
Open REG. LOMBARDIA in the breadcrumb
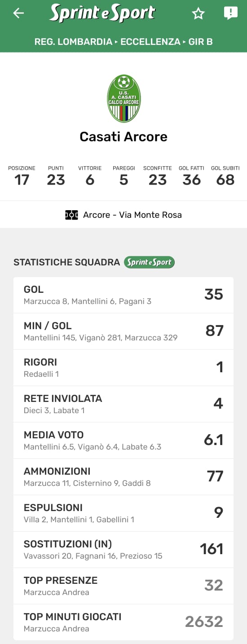[x=73, y=42]
